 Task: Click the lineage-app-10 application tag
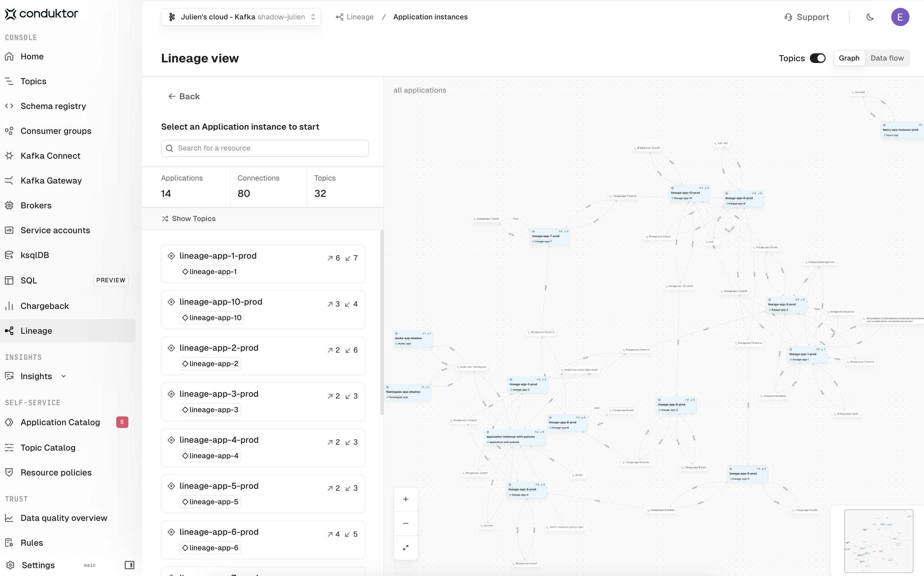(212, 318)
